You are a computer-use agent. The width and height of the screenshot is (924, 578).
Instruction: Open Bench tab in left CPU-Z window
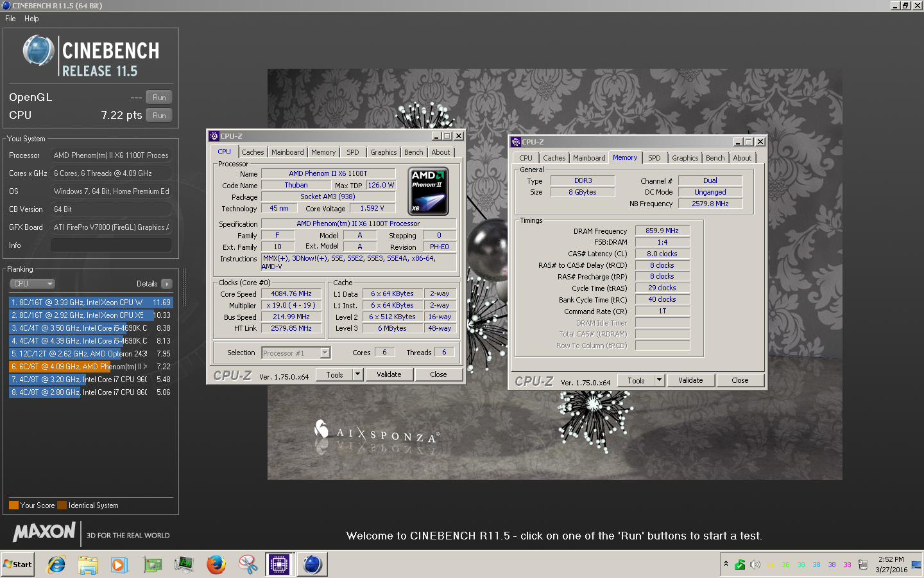click(x=414, y=152)
